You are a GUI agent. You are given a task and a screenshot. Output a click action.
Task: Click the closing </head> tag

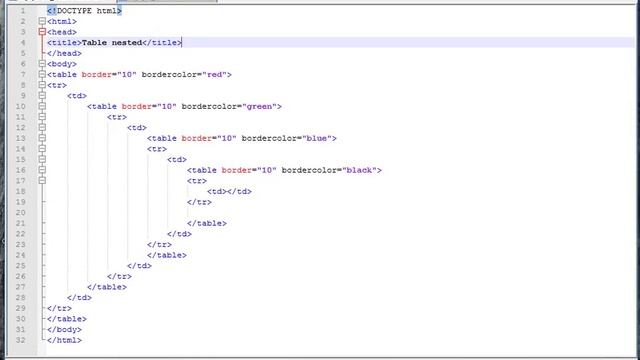coord(64,53)
